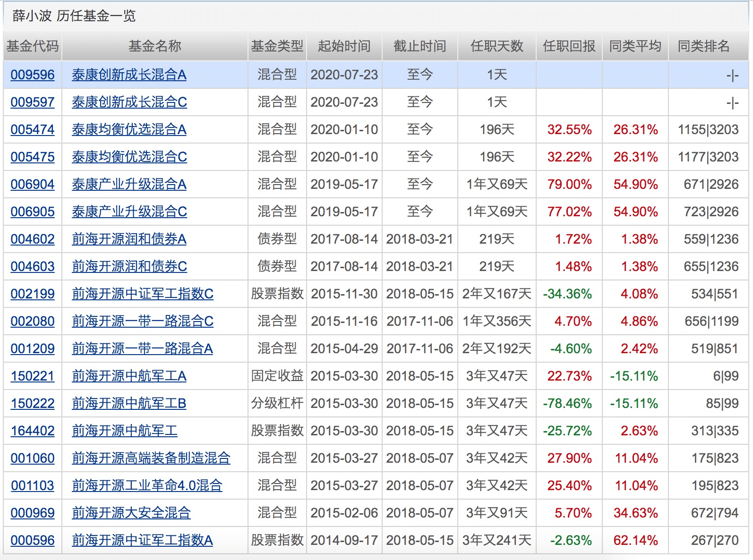Select the -34.36% return value
Image resolution: width=753 pixels, height=560 pixels.
(567, 294)
